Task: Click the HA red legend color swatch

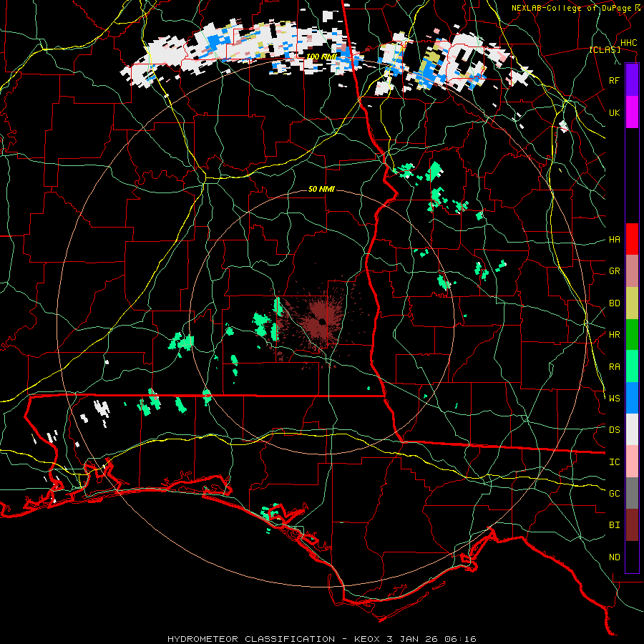Action: (632, 239)
